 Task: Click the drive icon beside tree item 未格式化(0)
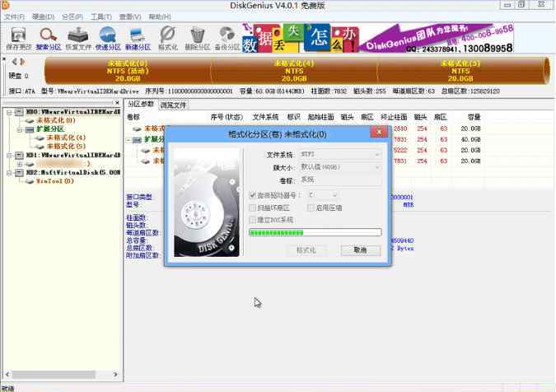tap(30, 121)
